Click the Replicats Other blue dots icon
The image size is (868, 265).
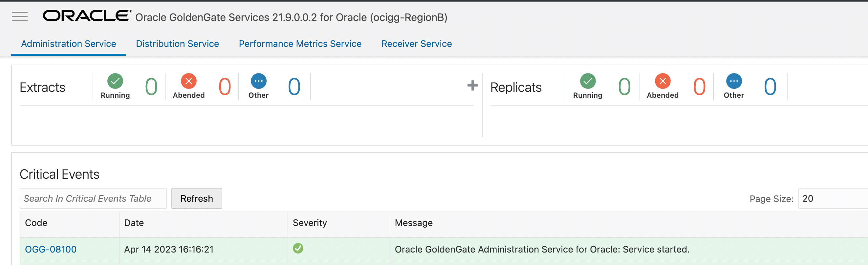point(734,81)
